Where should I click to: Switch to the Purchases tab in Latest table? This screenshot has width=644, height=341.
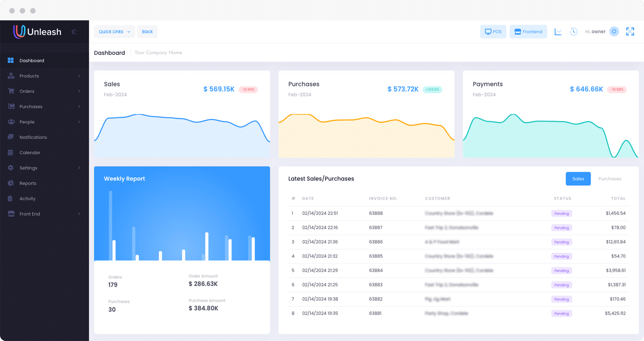coord(610,179)
